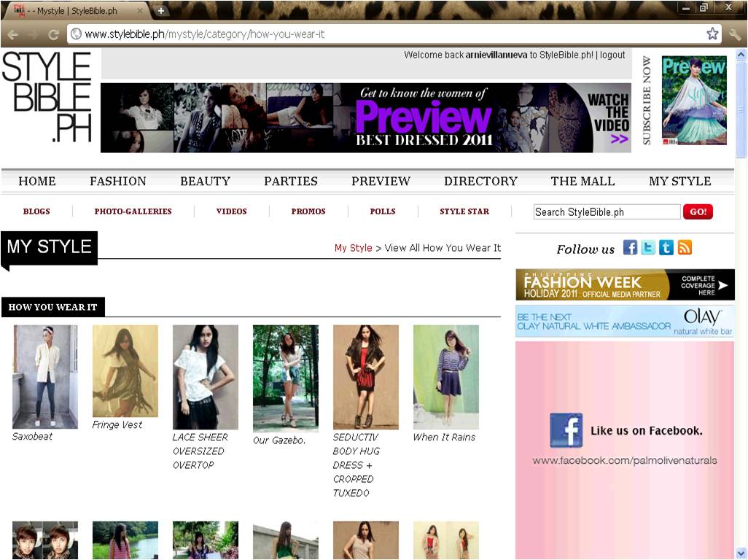Screen dimensions: 748x560
Task: Open the DIRECTORY menu
Action: 481,182
